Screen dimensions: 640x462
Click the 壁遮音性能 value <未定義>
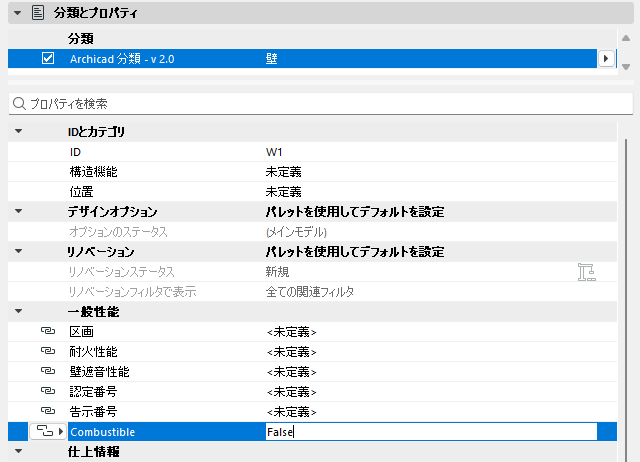291,372
